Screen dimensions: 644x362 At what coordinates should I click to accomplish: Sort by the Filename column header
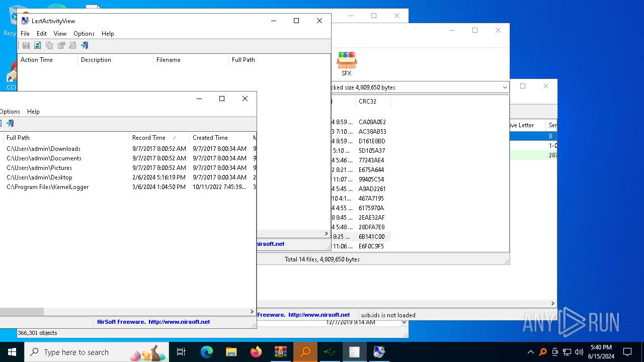tap(191, 60)
